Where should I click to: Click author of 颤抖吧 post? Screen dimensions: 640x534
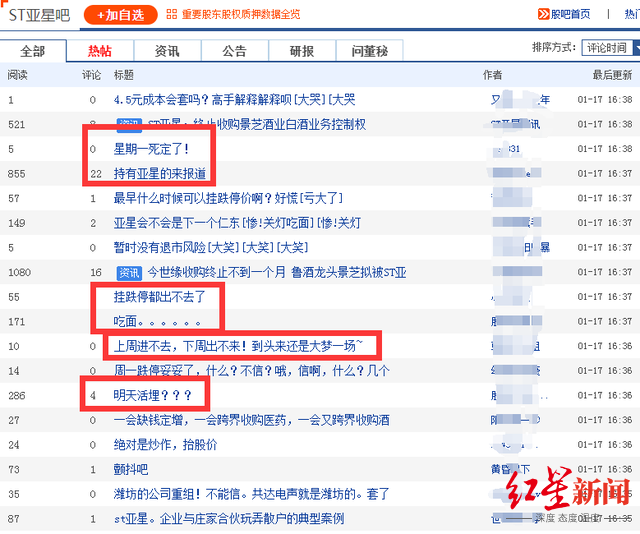click(510, 469)
